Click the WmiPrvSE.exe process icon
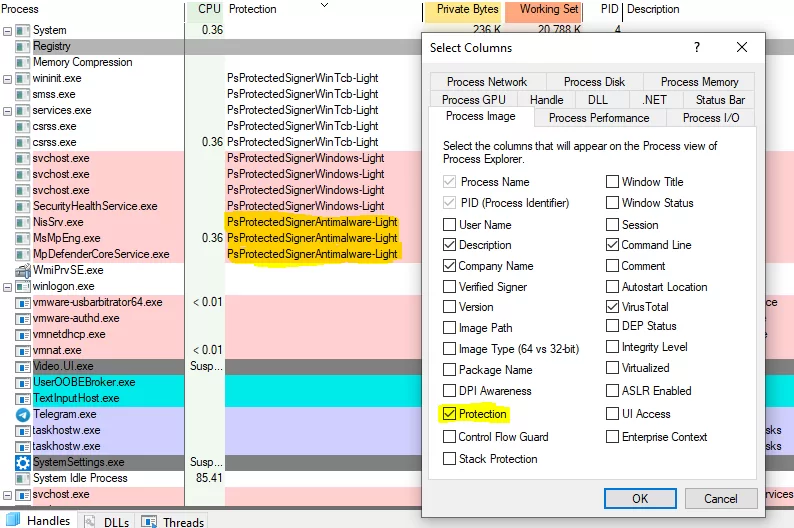The image size is (794, 528). pos(22,270)
